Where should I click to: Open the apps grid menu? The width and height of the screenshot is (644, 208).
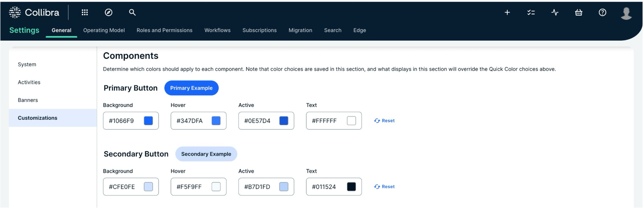click(85, 12)
